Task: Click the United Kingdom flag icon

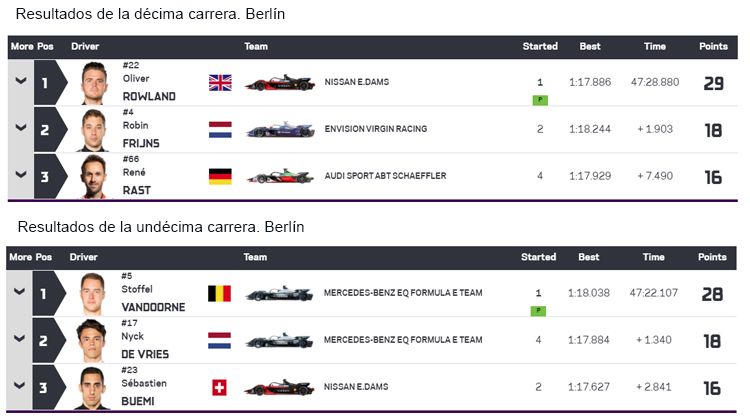Action: (220, 83)
